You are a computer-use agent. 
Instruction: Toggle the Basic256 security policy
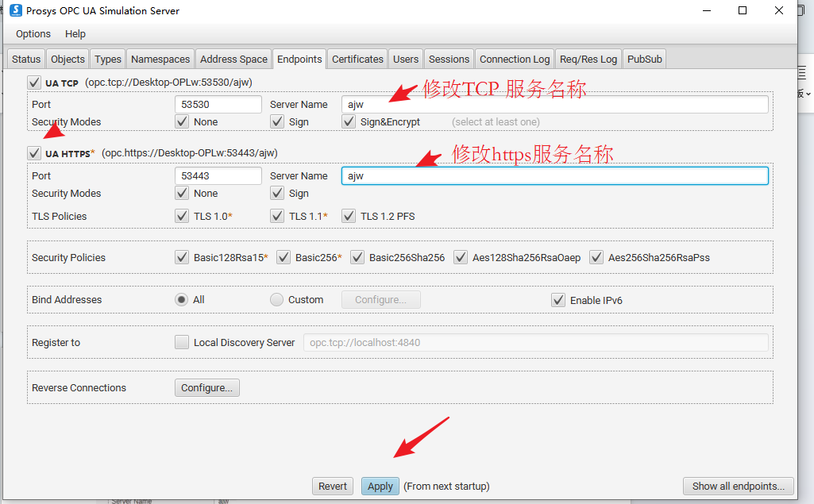(284, 257)
